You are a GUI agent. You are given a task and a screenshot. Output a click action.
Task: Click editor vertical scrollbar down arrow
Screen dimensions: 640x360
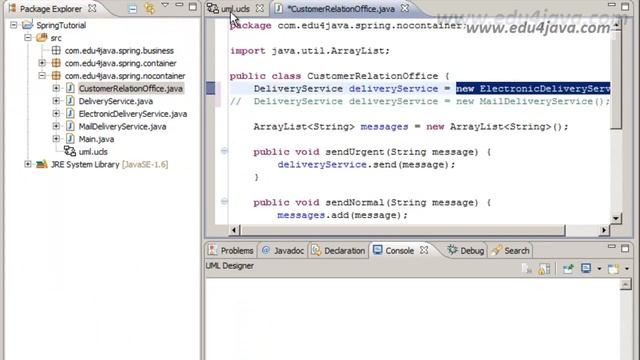click(616, 218)
